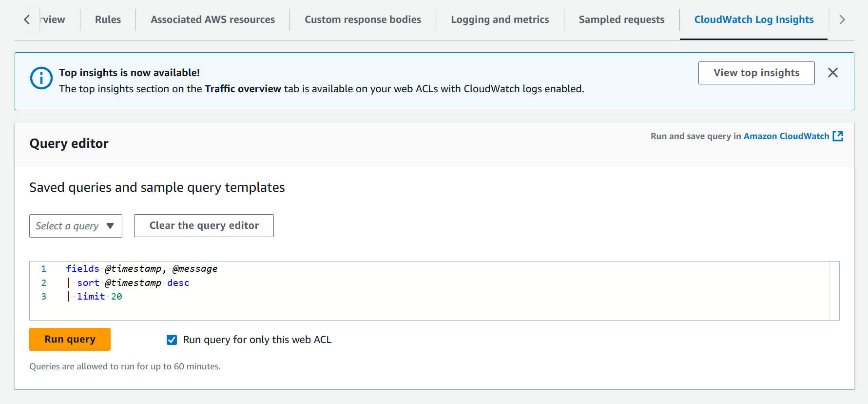Go to Custom response bodies tab
The image size is (868, 404).
(363, 20)
